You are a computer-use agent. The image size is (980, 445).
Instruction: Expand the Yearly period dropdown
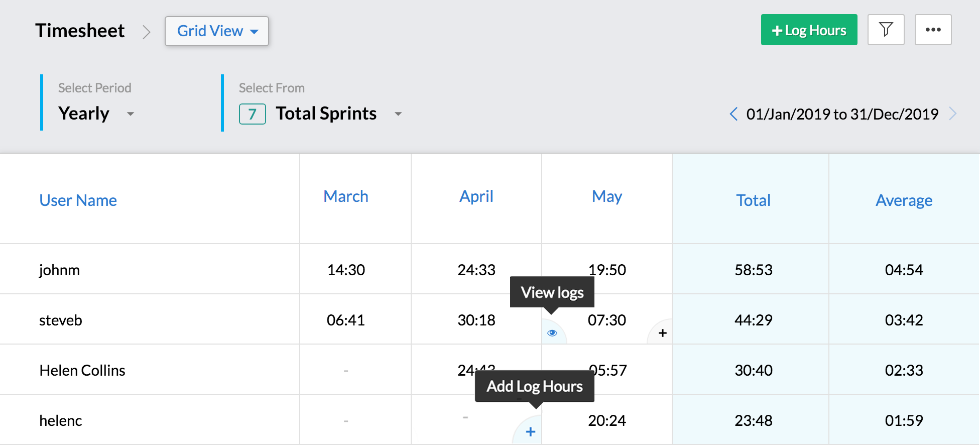pos(131,114)
